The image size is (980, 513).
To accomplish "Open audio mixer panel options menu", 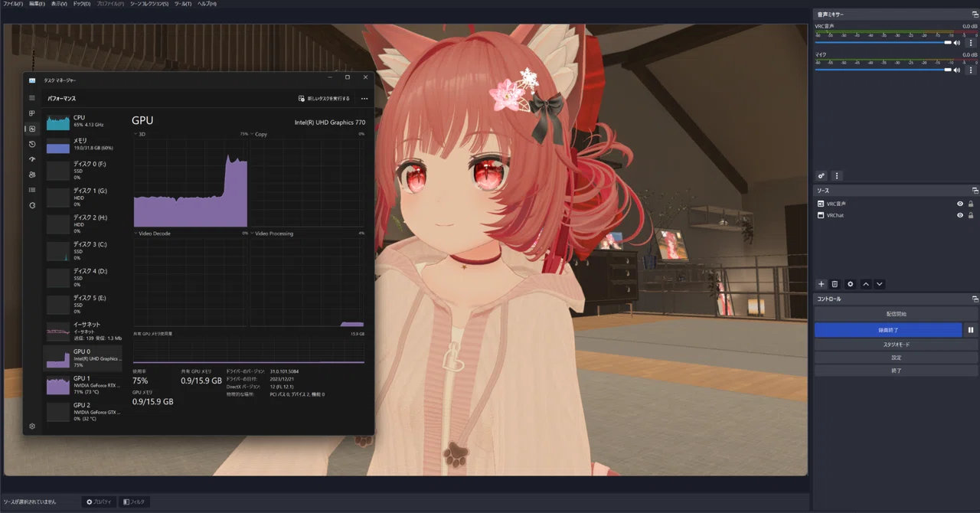I will coord(837,175).
